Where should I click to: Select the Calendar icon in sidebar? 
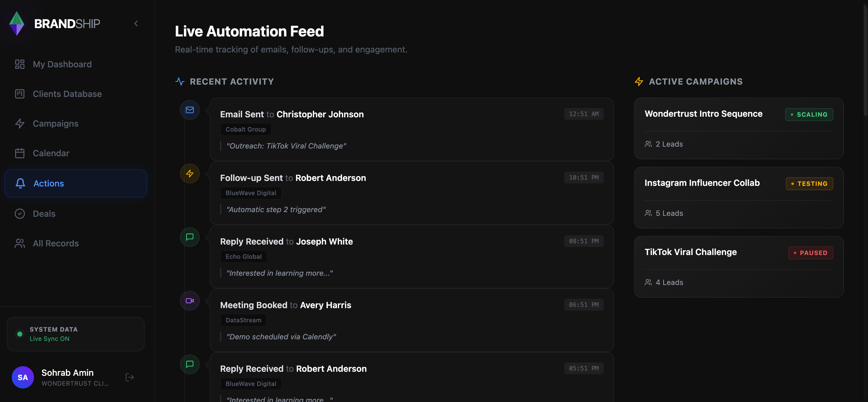[x=19, y=153]
